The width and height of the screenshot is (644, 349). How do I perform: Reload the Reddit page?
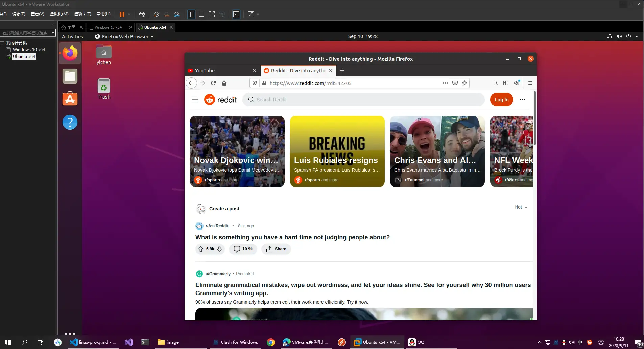[213, 83]
